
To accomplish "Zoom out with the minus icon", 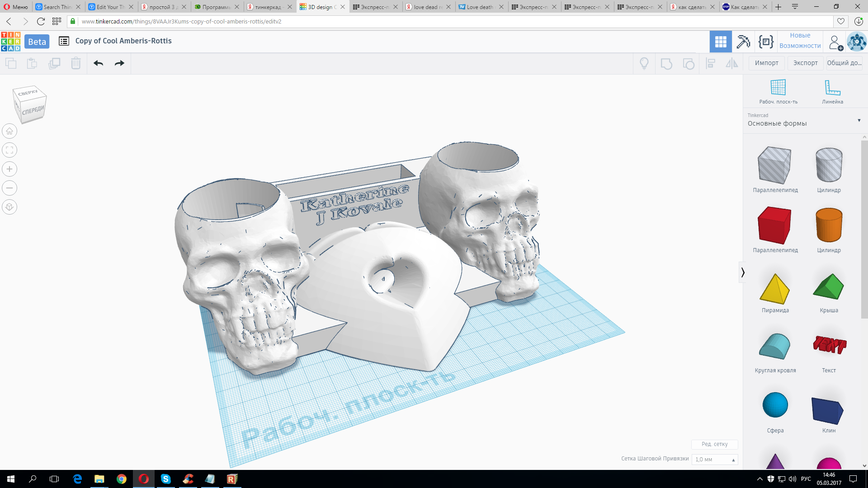I will [x=9, y=188].
